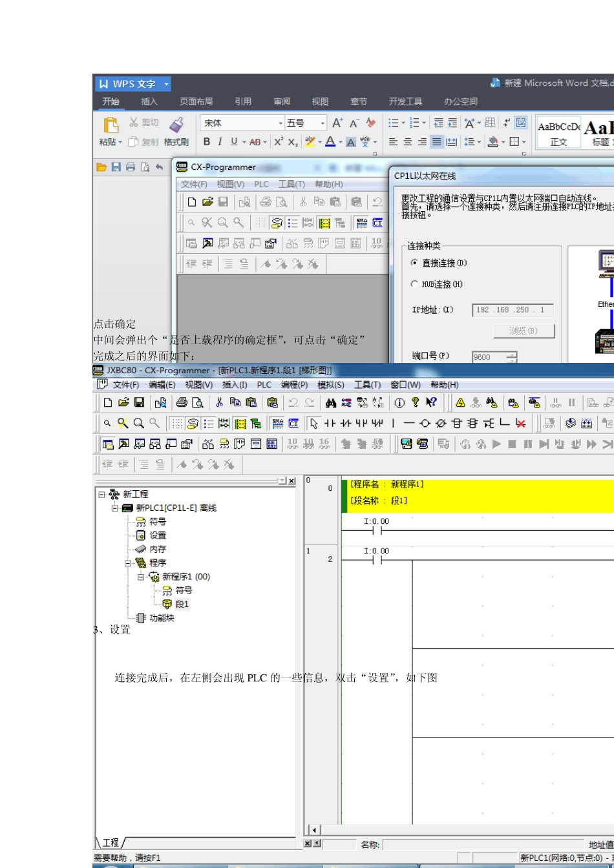Close the project workspace pane with X
The width and height of the screenshot is (614, 868).
pyautogui.click(x=291, y=480)
